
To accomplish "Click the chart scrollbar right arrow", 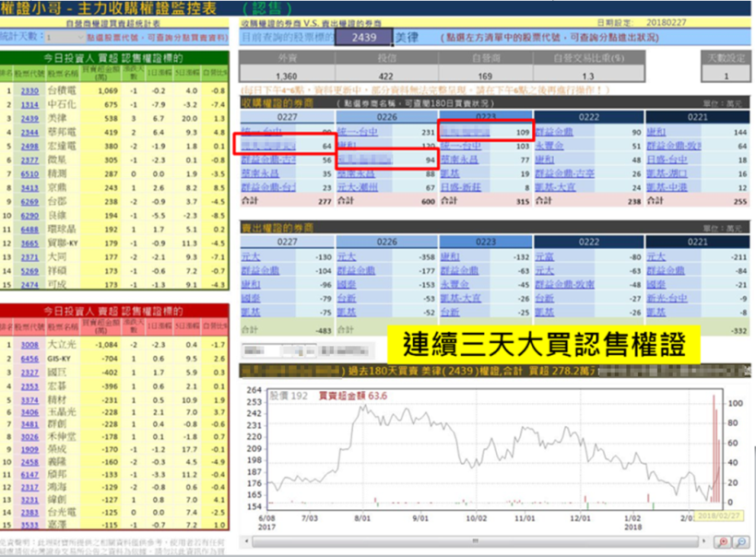I will click(x=704, y=541).
